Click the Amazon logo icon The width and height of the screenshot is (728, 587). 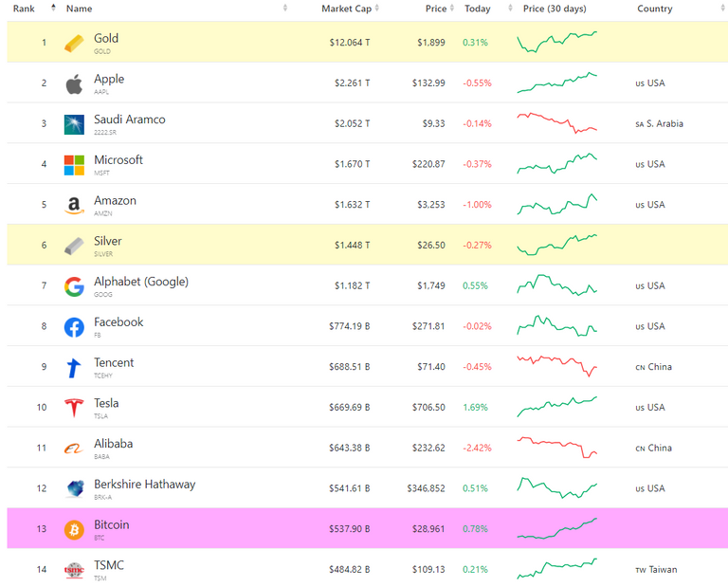[x=74, y=205]
